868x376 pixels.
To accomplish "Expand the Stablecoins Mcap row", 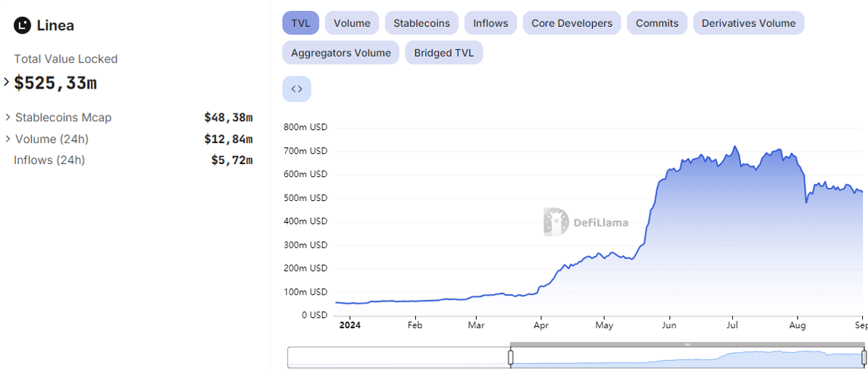I will click(8, 118).
